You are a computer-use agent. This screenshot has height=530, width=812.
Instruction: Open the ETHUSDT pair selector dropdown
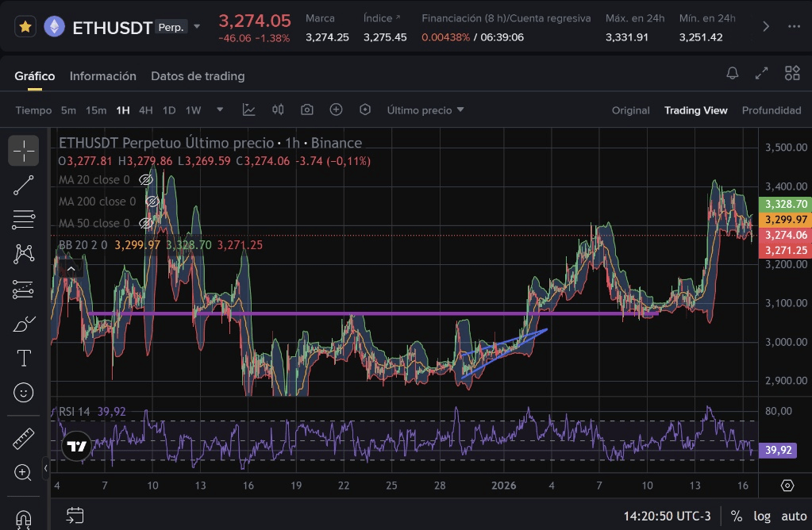197,27
